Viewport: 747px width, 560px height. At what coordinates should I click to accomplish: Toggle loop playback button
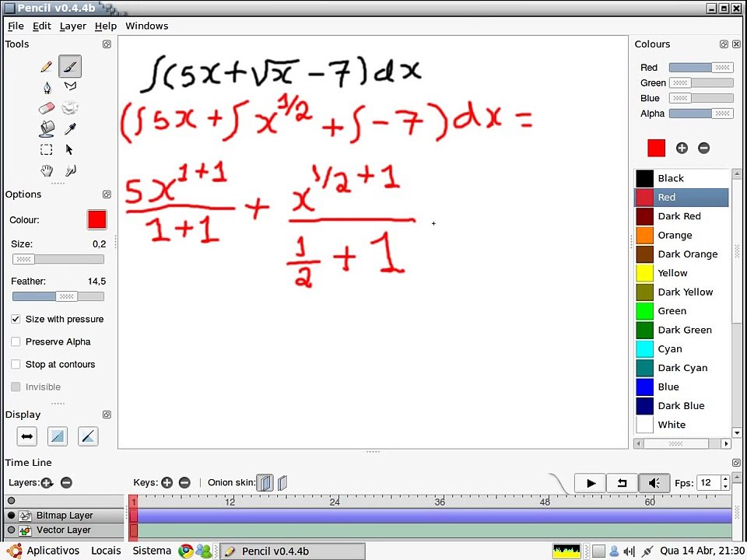[622, 483]
